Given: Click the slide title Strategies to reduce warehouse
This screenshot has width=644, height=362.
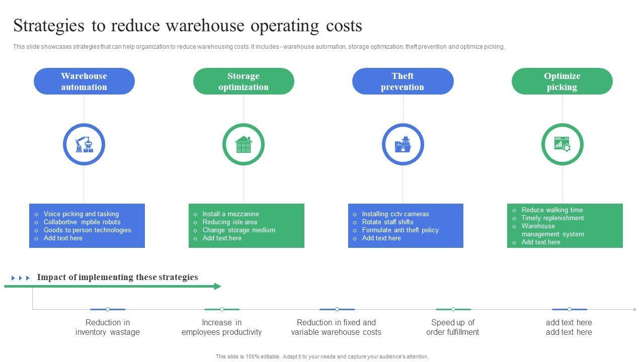Looking at the screenshot, I should [188, 26].
